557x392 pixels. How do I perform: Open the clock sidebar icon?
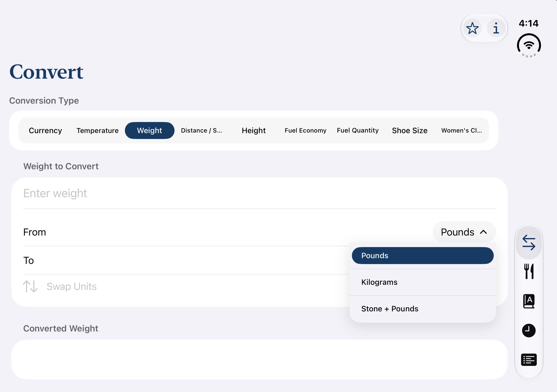pyautogui.click(x=529, y=330)
